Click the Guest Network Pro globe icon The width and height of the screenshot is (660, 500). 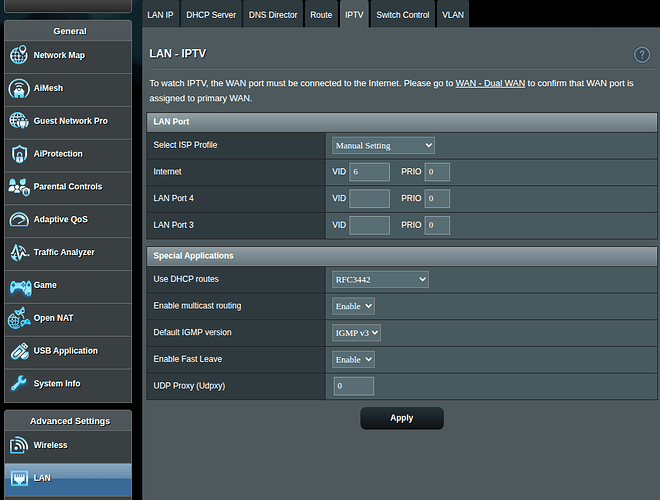click(19, 121)
